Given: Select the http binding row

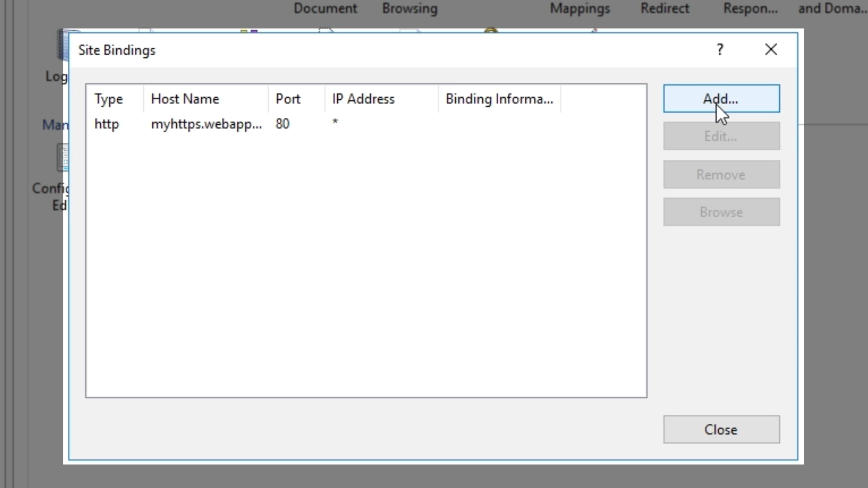Looking at the screenshot, I should (x=107, y=124).
